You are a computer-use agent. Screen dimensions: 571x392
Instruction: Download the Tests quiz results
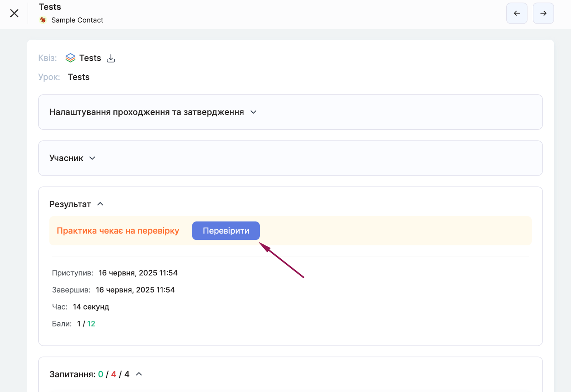pos(111,58)
